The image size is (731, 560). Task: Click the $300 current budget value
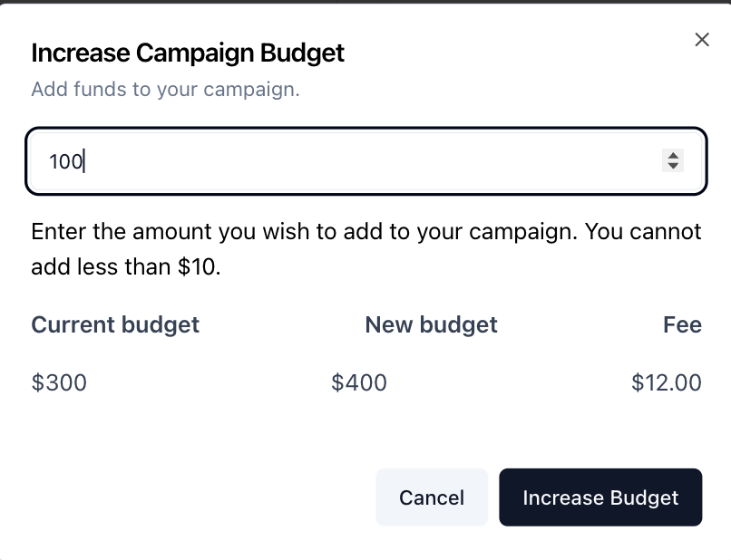coord(59,382)
